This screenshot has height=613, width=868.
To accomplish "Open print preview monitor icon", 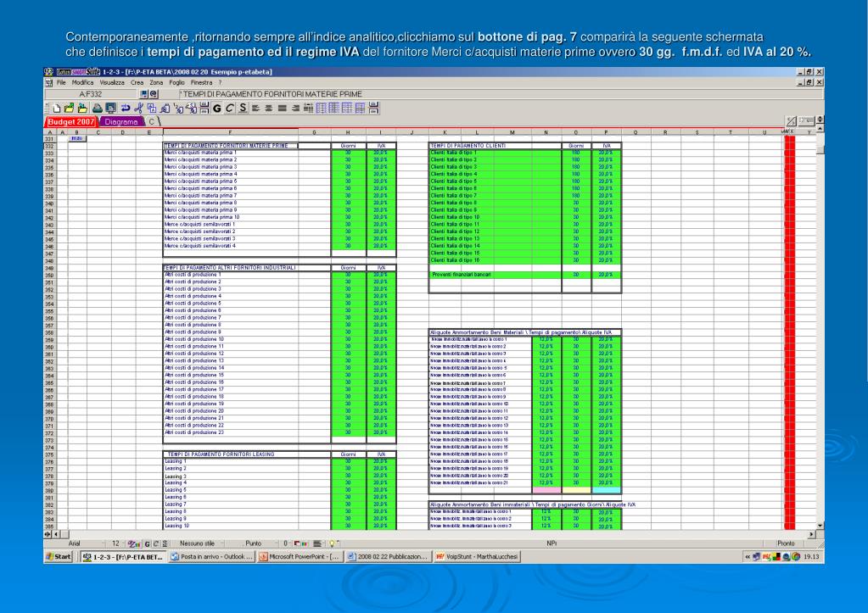I will 110,109.
